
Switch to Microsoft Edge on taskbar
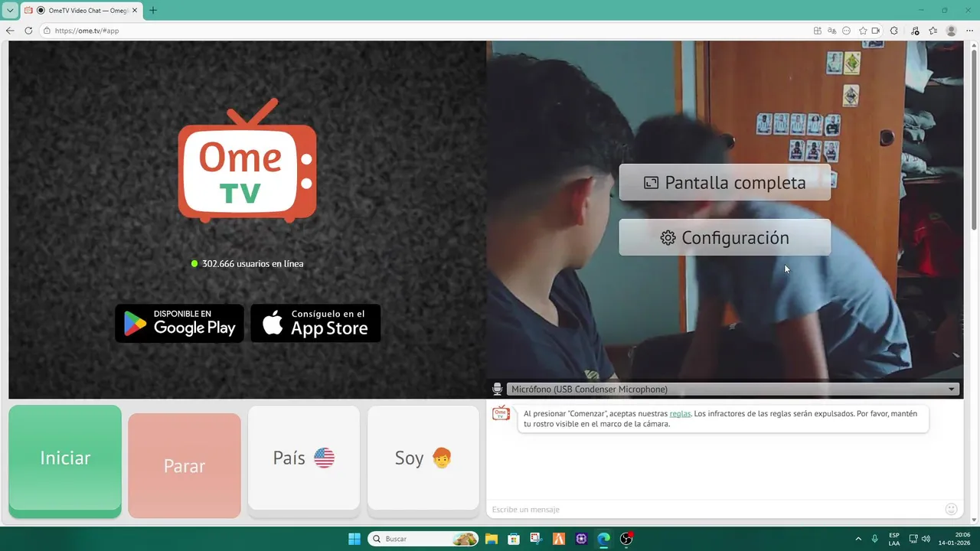coord(604,539)
